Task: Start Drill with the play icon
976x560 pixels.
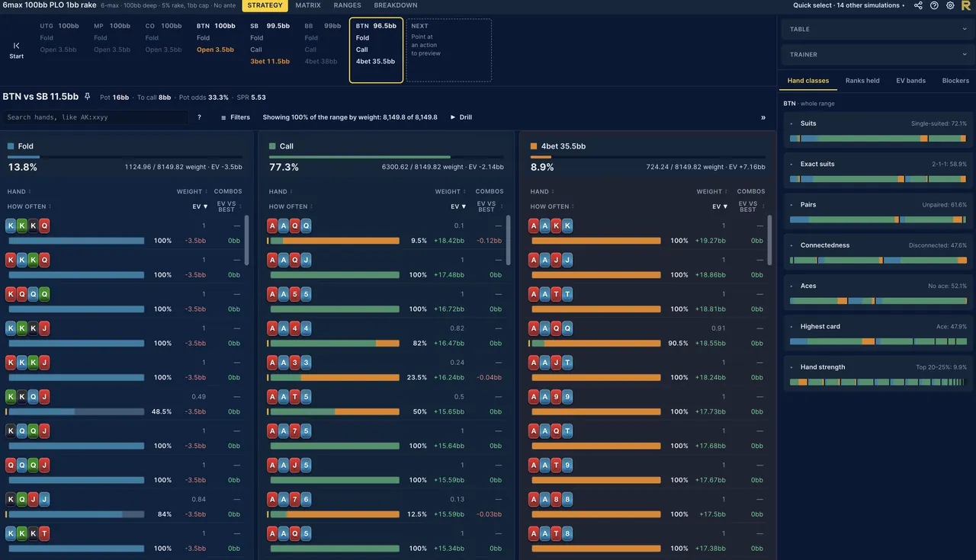Action: click(461, 117)
